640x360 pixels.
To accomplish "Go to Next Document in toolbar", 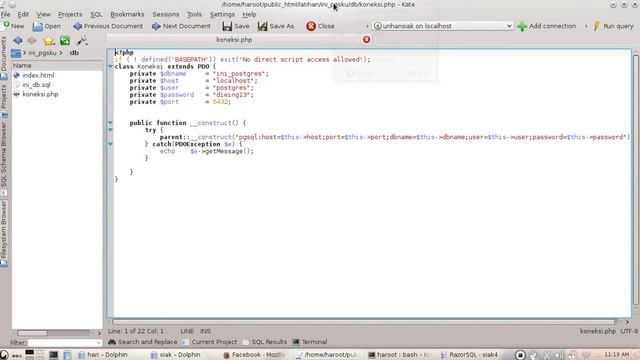I will [181, 26].
